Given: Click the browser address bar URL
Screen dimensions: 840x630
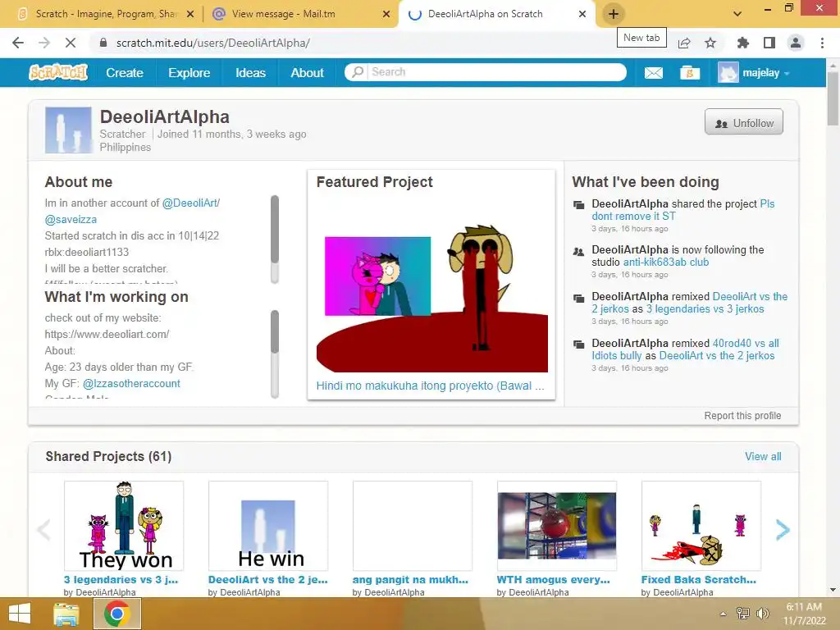Looking at the screenshot, I should click(x=212, y=43).
